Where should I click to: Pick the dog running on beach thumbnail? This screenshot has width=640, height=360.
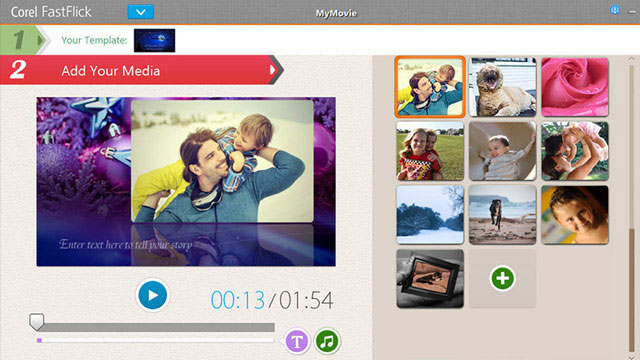pos(502,215)
